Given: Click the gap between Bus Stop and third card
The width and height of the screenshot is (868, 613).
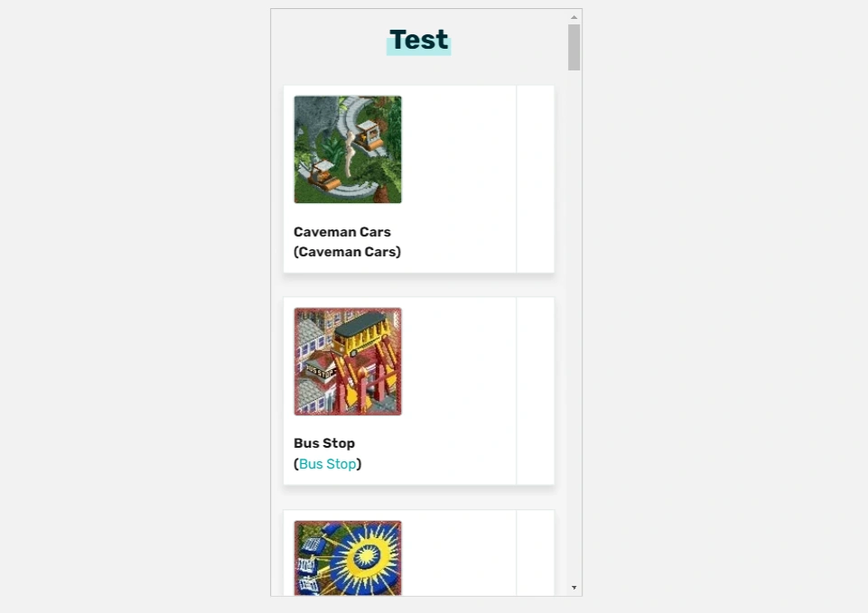Looking at the screenshot, I should pos(419,497).
